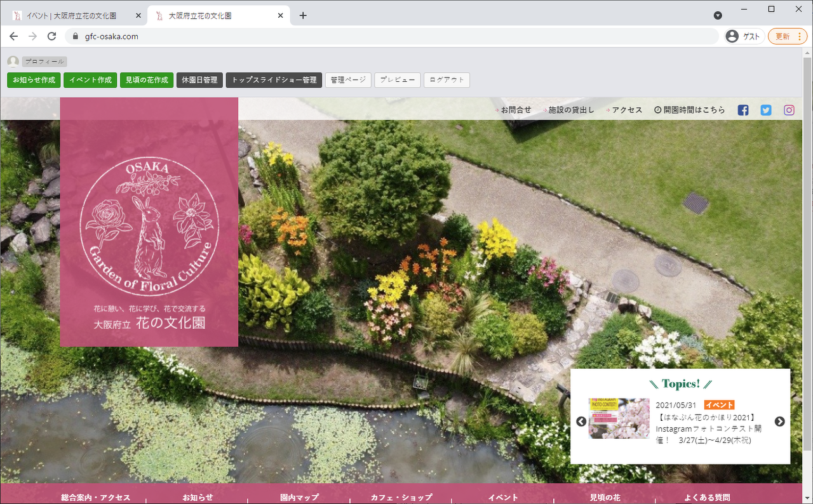This screenshot has width=813, height=504.
Task: Select 園内マップ in the bottom navigation
Action: point(299,498)
